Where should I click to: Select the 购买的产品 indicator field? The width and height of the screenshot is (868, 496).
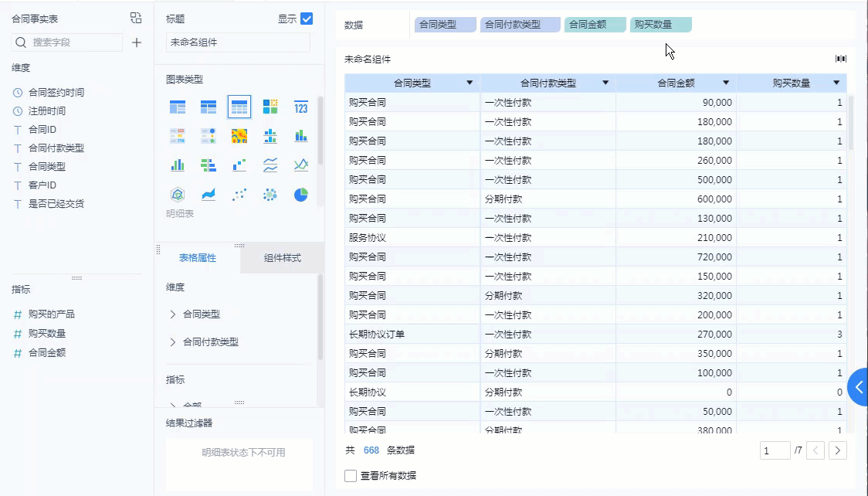51,314
